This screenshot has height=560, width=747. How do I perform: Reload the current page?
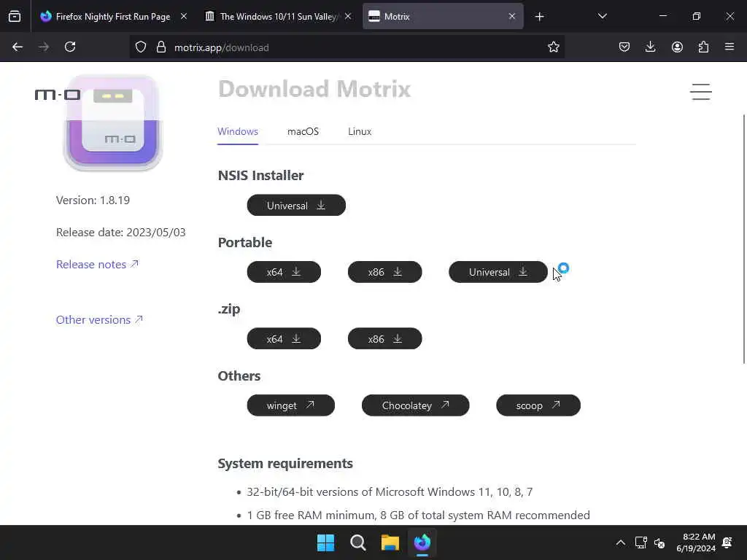[70, 47]
